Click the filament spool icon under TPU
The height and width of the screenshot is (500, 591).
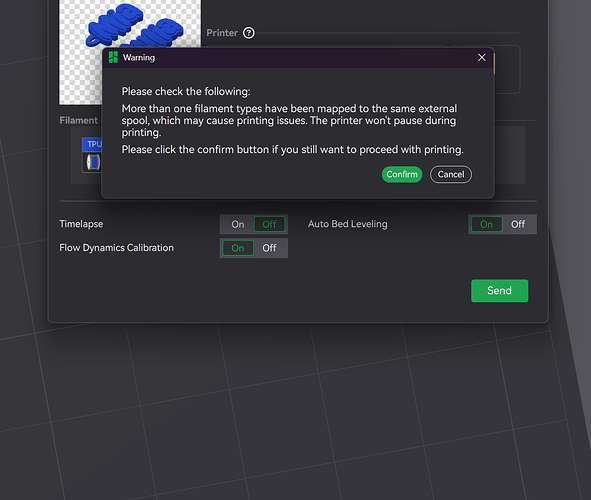(92, 162)
